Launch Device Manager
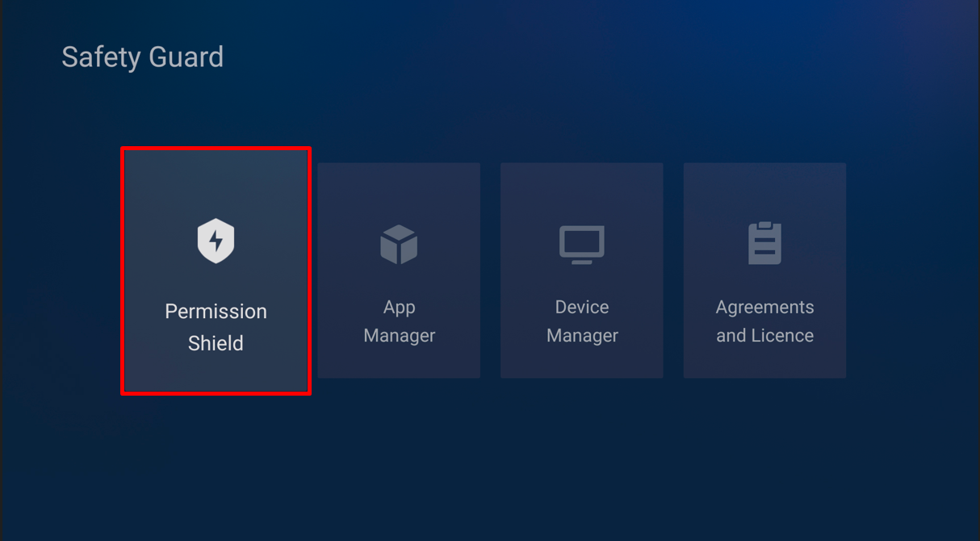 (581, 270)
